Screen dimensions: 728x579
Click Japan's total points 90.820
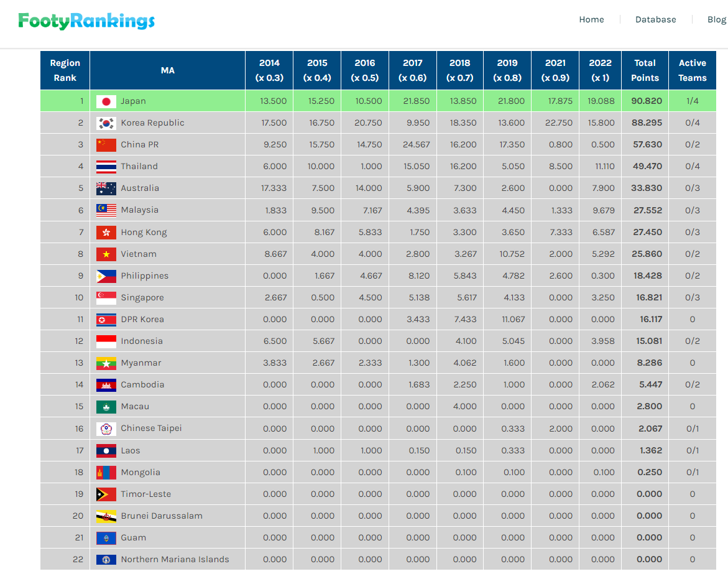point(647,101)
